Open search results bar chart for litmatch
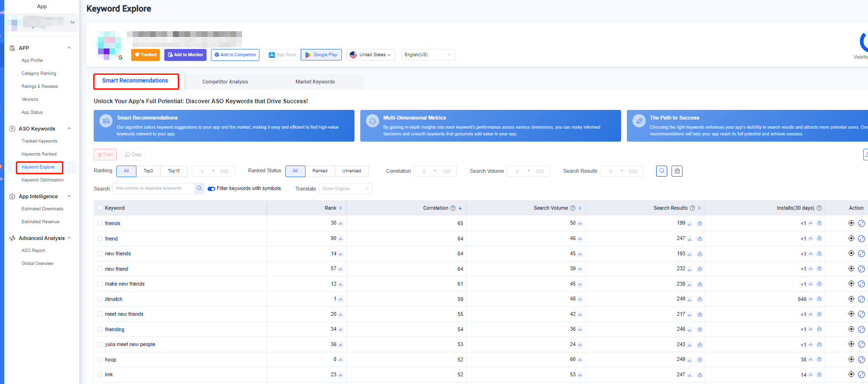Screen dimensions: 868x384 (699, 299)
